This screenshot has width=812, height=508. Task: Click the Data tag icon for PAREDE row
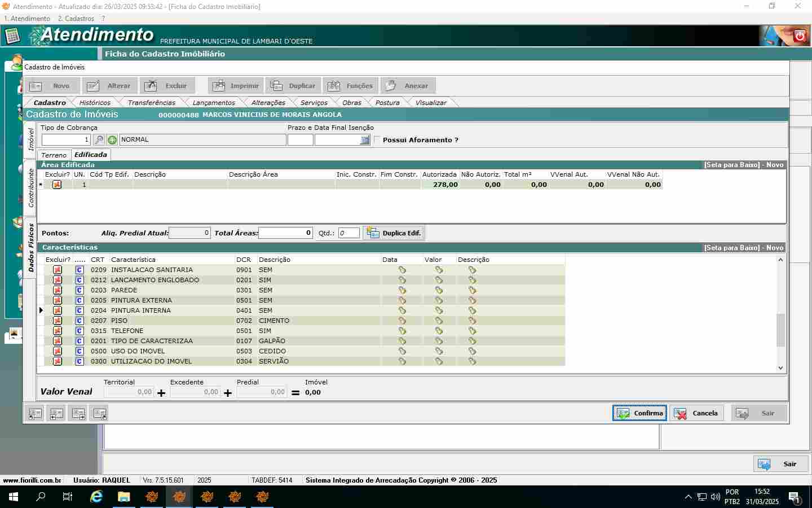click(x=402, y=290)
